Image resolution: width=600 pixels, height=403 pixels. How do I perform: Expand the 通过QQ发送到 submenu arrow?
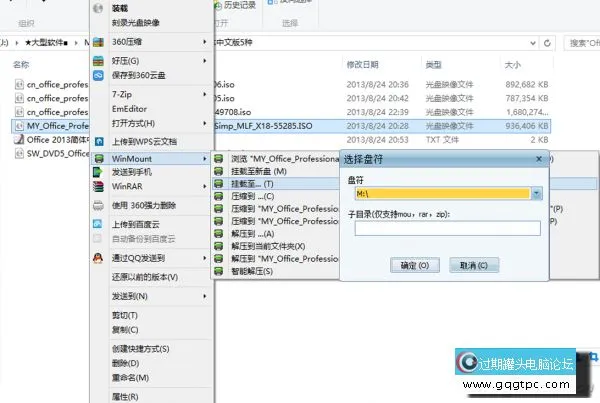click(x=205, y=258)
